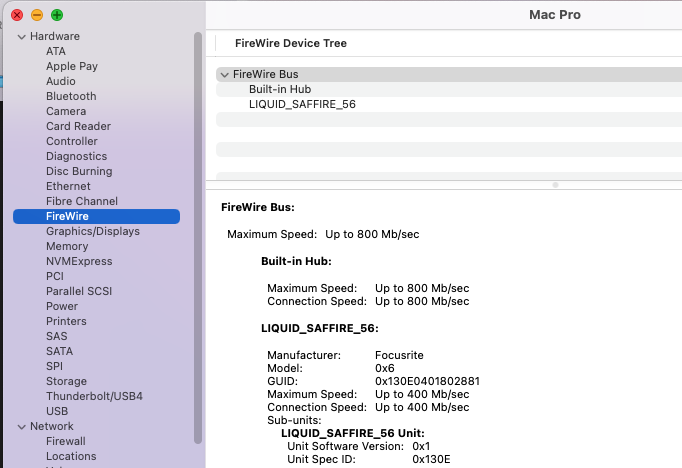Viewport: 682px width, 468px height.
Task: Select Apple Pay in the sidebar
Action: (x=72, y=66)
